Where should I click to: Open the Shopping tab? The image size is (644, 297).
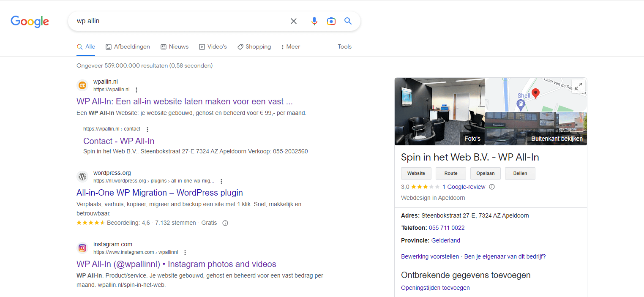point(254,47)
